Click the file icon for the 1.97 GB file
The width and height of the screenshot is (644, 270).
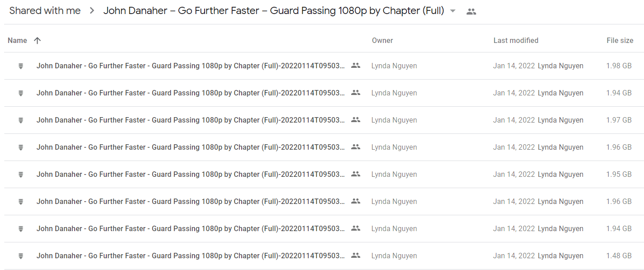click(x=20, y=120)
